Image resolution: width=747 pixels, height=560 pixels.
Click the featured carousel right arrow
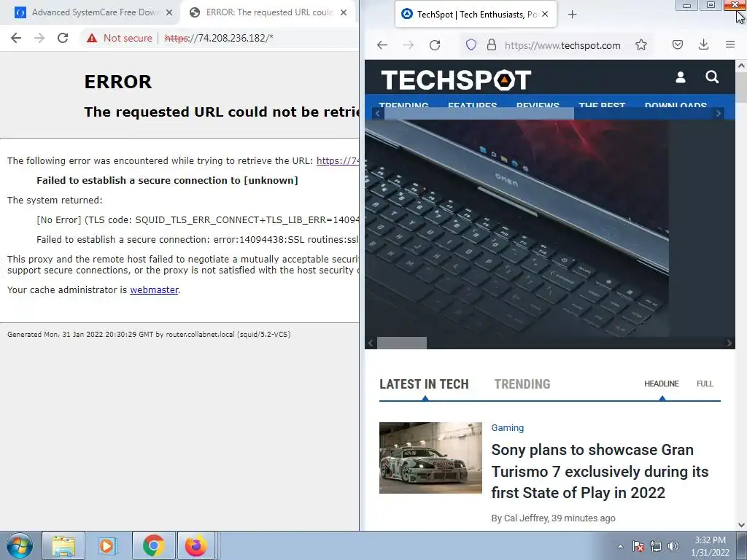click(x=729, y=343)
